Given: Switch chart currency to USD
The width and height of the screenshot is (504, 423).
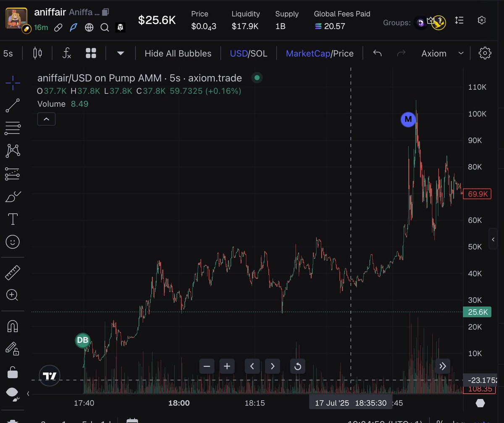Looking at the screenshot, I should click(238, 53).
